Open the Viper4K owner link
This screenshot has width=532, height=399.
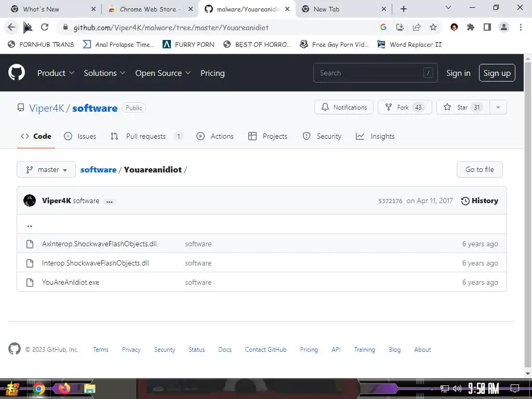coord(46,108)
